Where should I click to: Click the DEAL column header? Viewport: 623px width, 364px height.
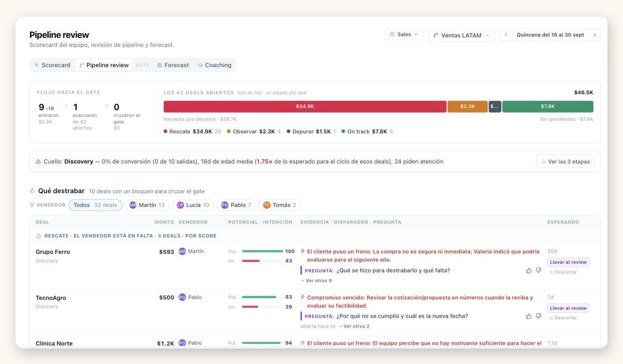pyautogui.click(x=42, y=222)
